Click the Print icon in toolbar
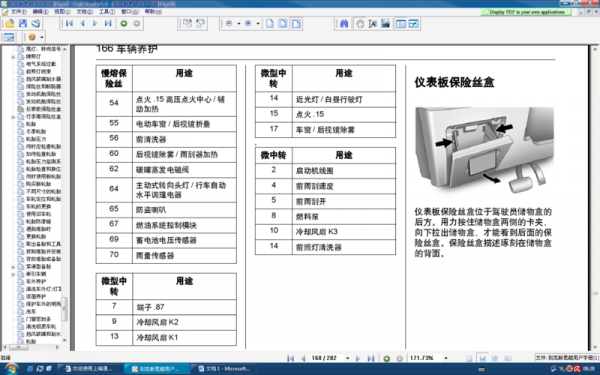The image size is (600, 375). (36, 24)
